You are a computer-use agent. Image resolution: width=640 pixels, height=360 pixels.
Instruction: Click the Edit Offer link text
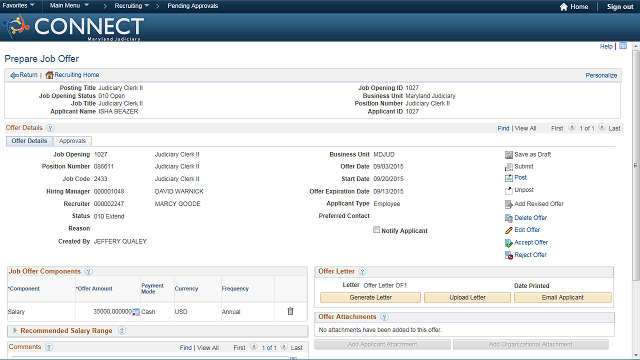coord(527,230)
